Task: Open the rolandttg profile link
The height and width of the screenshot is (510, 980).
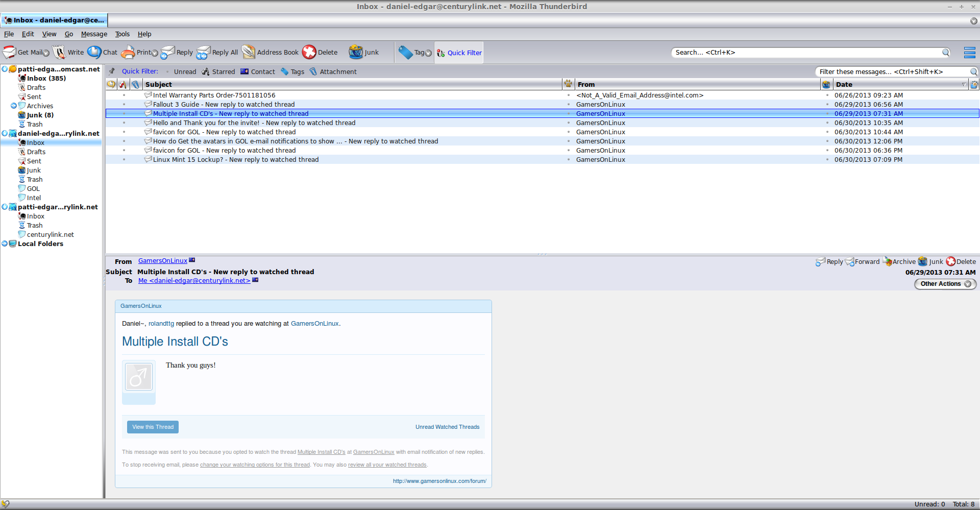Action: pos(161,324)
